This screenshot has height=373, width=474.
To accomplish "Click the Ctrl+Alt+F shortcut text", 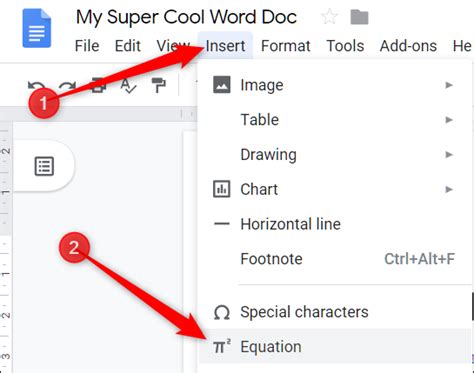I will pos(420,259).
